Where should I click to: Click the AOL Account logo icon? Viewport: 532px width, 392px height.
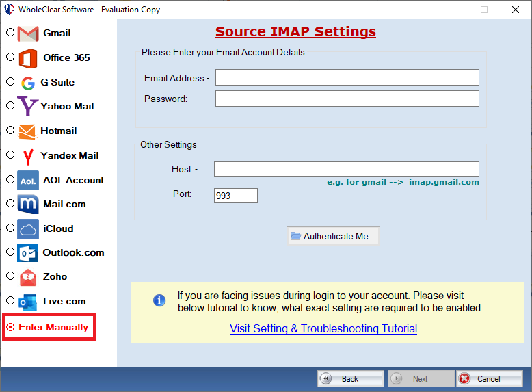coord(28,180)
